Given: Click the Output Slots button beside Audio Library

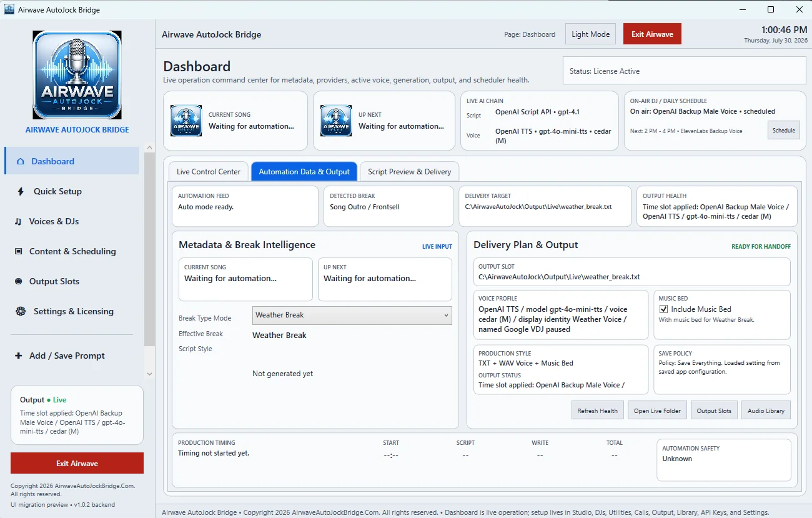Looking at the screenshot, I should pyautogui.click(x=714, y=411).
